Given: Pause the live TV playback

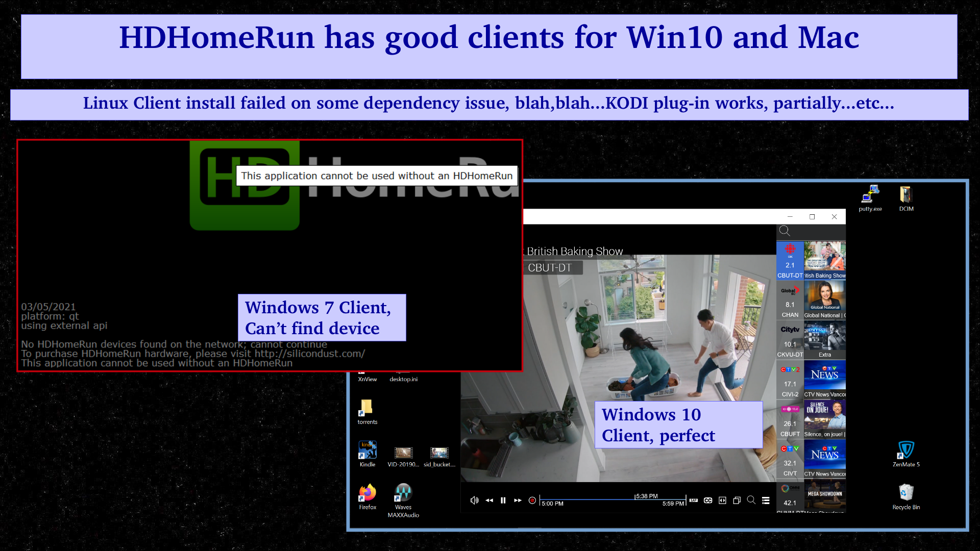Looking at the screenshot, I should (x=503, y=500).
